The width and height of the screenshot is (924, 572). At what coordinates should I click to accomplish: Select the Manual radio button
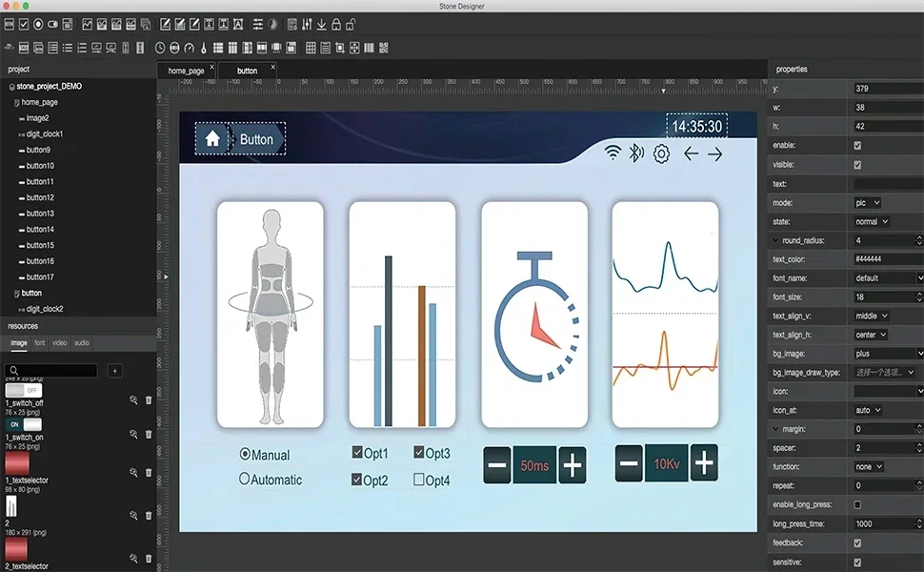(245, 454)
